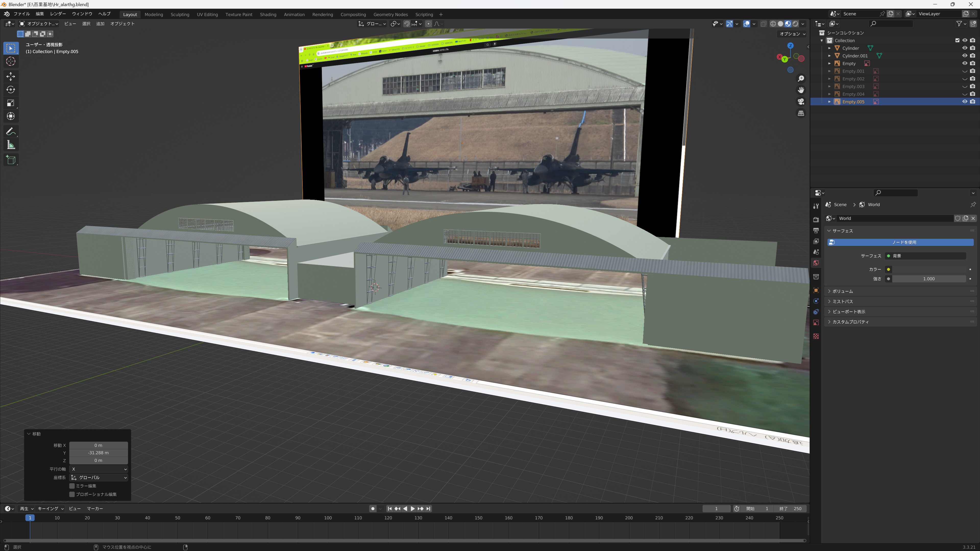Open the Object properties tab

pos(816,290)
